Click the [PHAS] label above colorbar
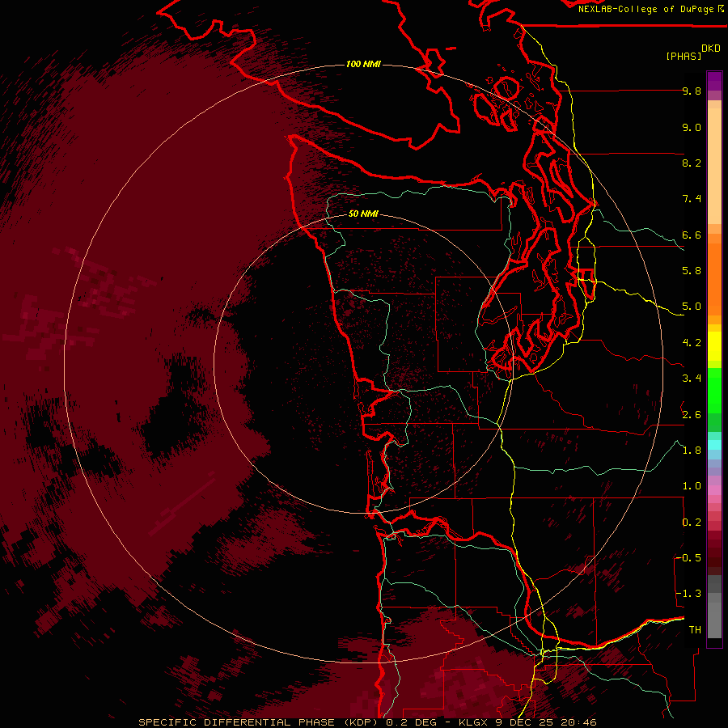The image size is (728, 728). 684,57
